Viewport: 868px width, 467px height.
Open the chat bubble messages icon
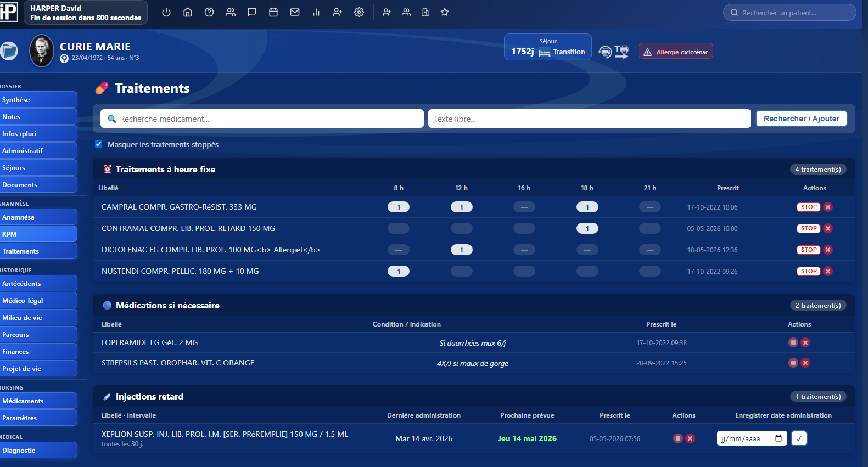pyautogui.click(x=252, y=12)
